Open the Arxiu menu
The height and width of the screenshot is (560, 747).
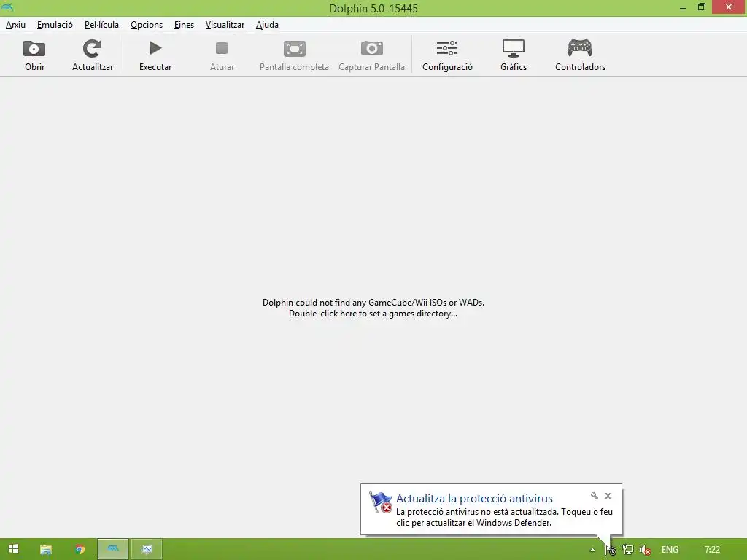click(16, 25)
